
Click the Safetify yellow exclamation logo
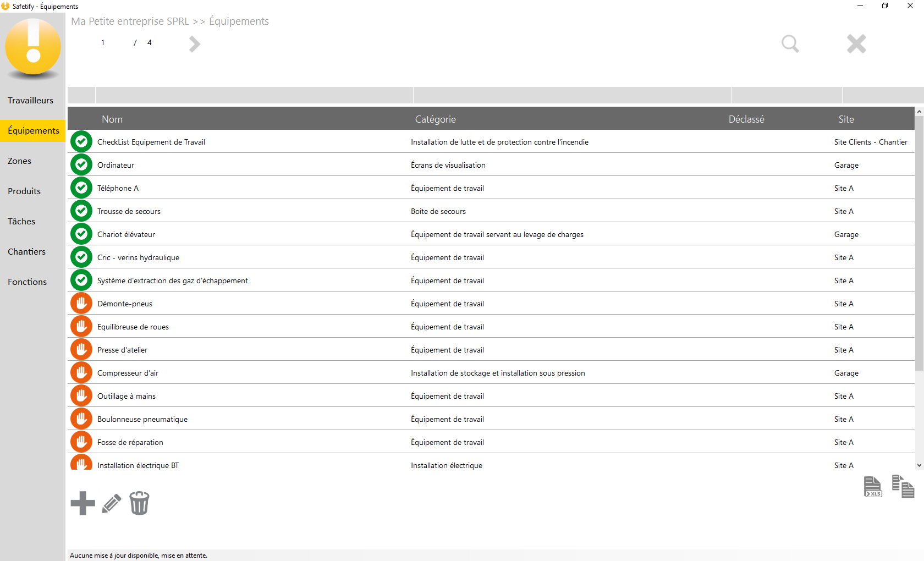point(33,48)
